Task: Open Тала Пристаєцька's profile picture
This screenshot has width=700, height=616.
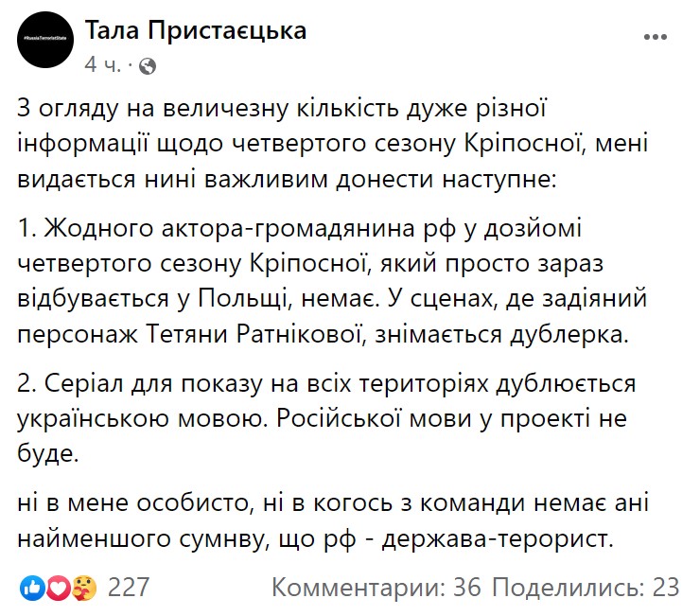Action: [44, 44]
